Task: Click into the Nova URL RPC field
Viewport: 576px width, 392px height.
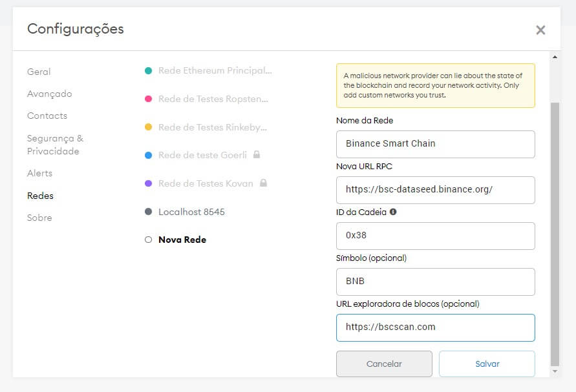Action: pyautogui.click(x=435, y=190)
